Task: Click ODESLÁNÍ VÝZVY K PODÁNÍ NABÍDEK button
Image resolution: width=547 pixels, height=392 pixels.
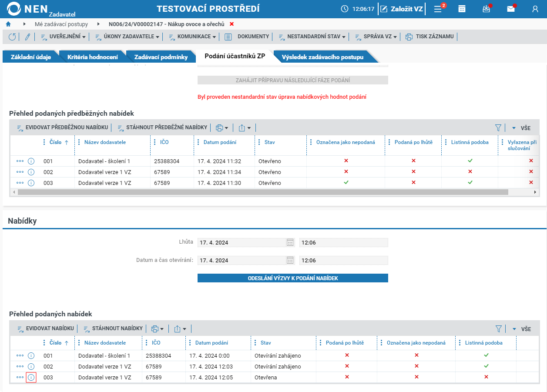Action: pyautogui.click(x=293, y=278)
